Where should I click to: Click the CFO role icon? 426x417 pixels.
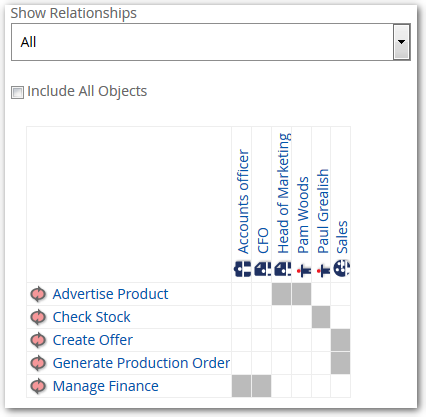click(262, 269)
